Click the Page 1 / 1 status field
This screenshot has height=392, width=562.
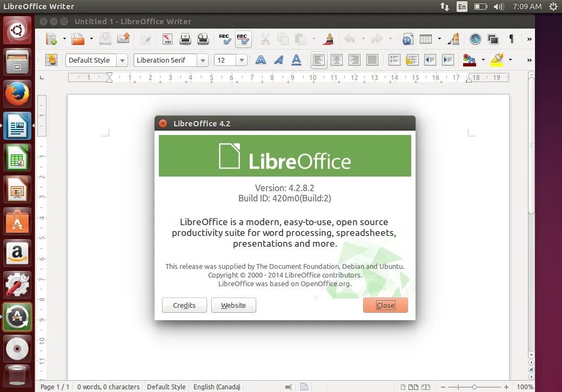pyautogui.click(x=55, y=387)
